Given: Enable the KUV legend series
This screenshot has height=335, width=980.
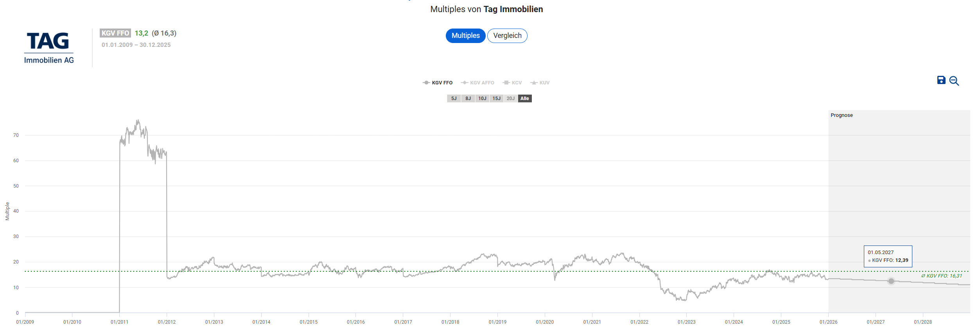Looking at the screenshot, I should (x=540, y=83).
